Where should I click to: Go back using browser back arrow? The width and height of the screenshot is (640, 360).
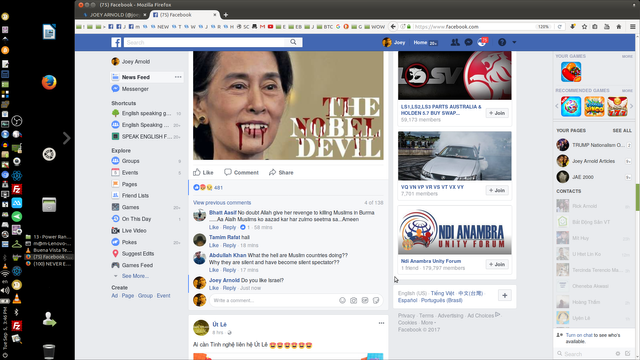[393, 27]
